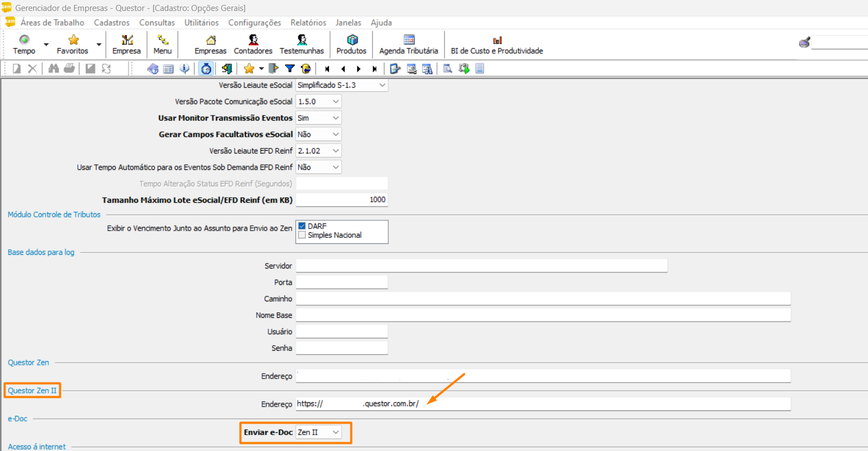Click the blue filter funnel icon
Screen dimensions: 868x451
pos(290,68)
